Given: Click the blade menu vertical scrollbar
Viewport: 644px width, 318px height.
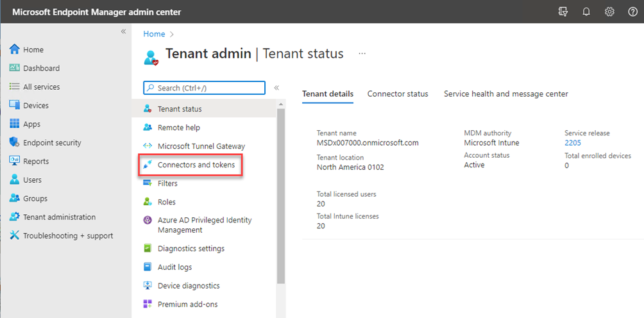Looking at the screenshot, I should tap(281, 196).
